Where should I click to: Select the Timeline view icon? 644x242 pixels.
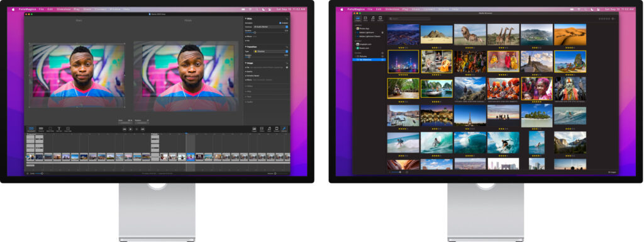(x=41, y=129)
